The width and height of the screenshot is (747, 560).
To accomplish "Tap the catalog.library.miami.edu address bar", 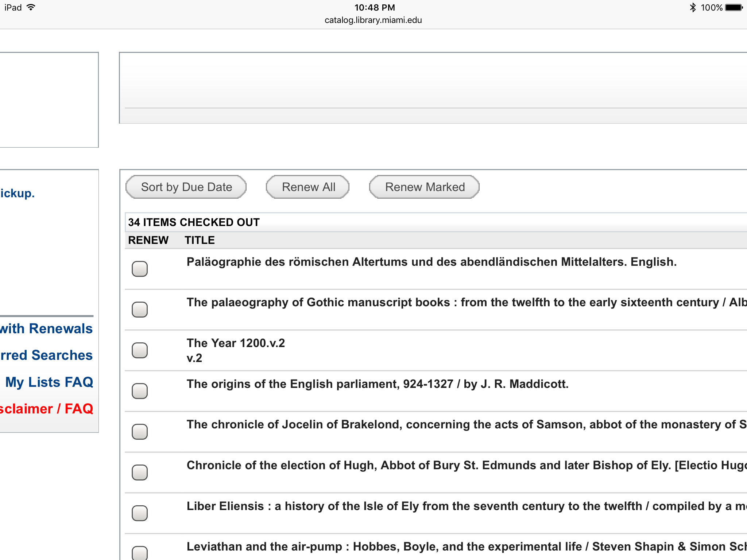I will [373, 20].
